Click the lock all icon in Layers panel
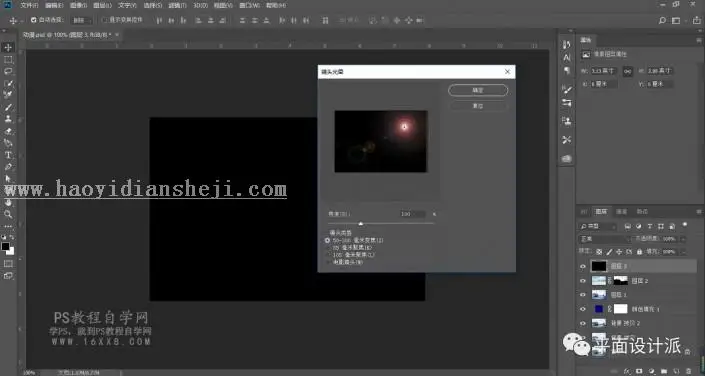Screen dimensions: 705x376 pyautogui.click(x=639, y=252)
